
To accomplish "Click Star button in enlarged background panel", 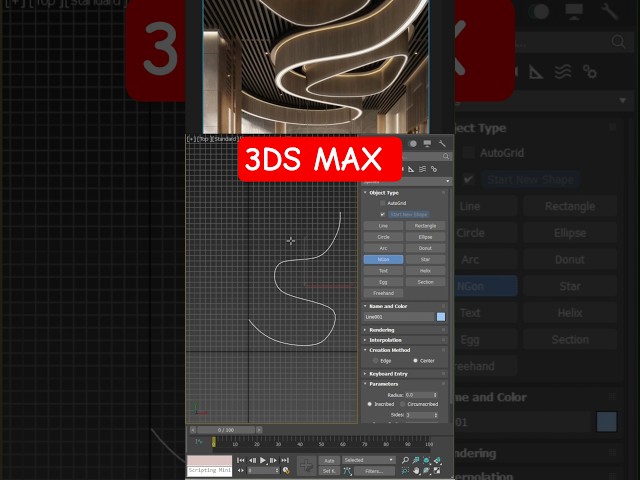I will click(570, 286).
